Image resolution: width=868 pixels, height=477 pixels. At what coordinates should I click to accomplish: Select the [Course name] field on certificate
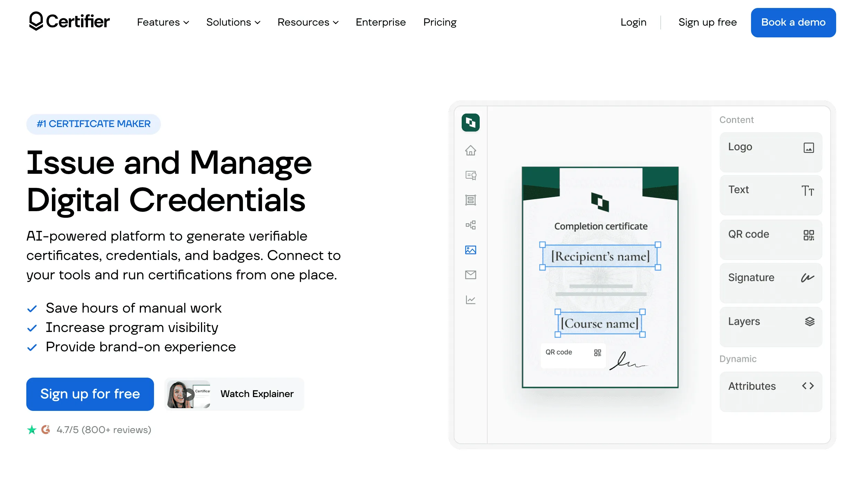(x=600, y=323)
